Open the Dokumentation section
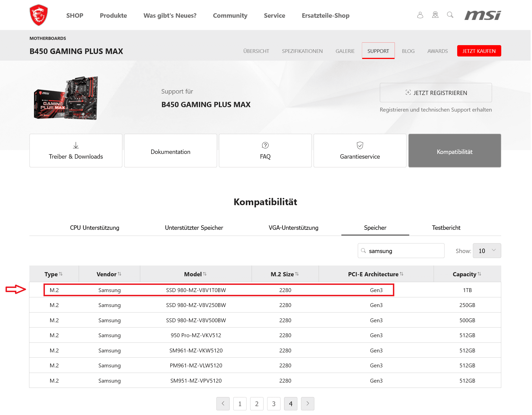 click(171, 151)
